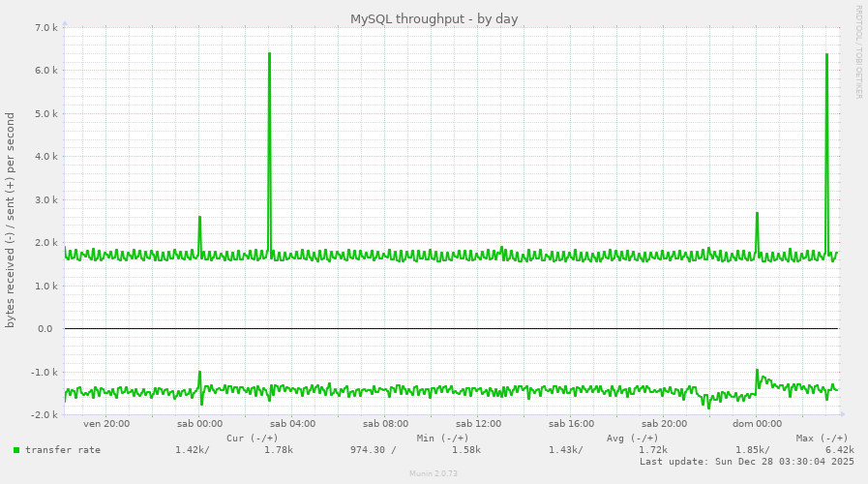
Task: Click the y-axis label '3.0 k'
Action: (46, 199)
